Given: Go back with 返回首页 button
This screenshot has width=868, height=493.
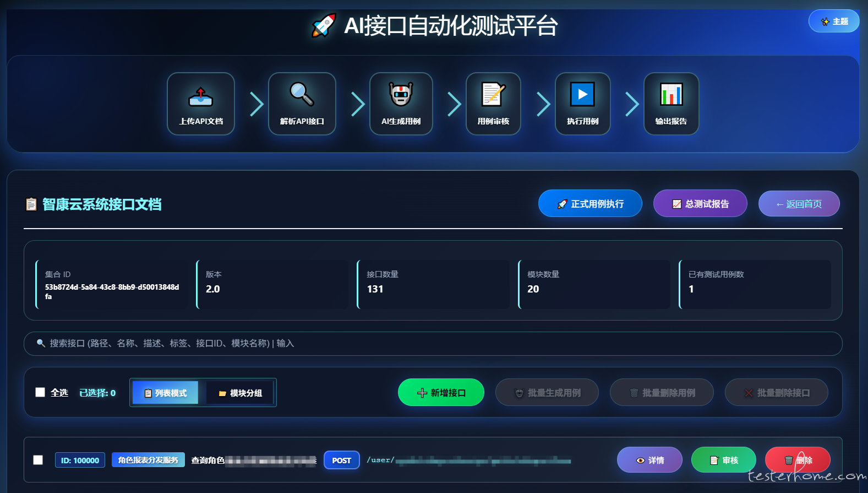Looking at the screenshot, I should point(799,204).
